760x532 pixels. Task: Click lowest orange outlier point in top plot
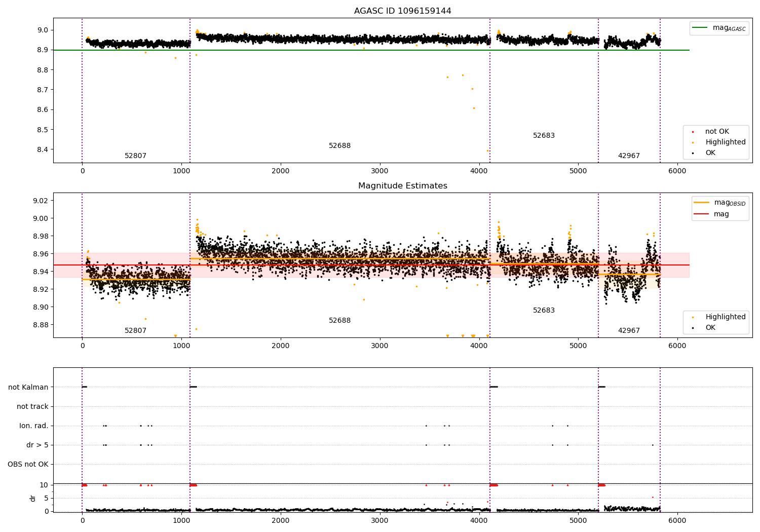[487, 150]
